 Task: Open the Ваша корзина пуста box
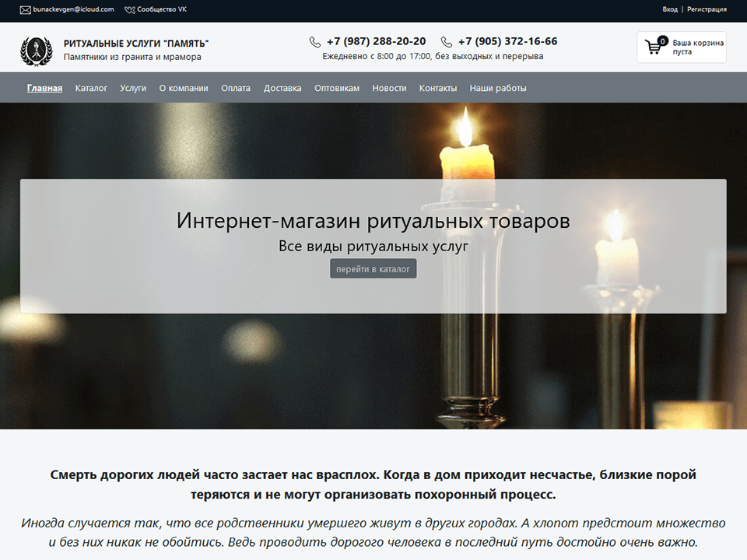[682, 47]
